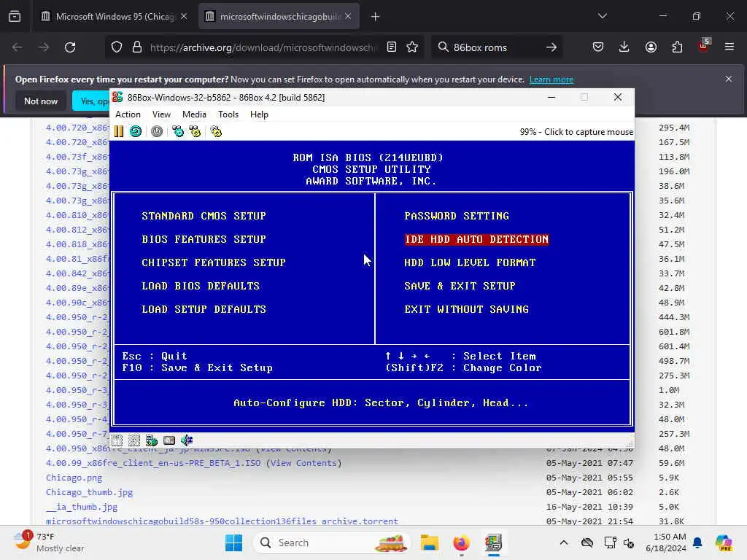Open 86Box settings gear toolbar icon
The width and height of the screenshot is (747, 560).
click(216, 131)
